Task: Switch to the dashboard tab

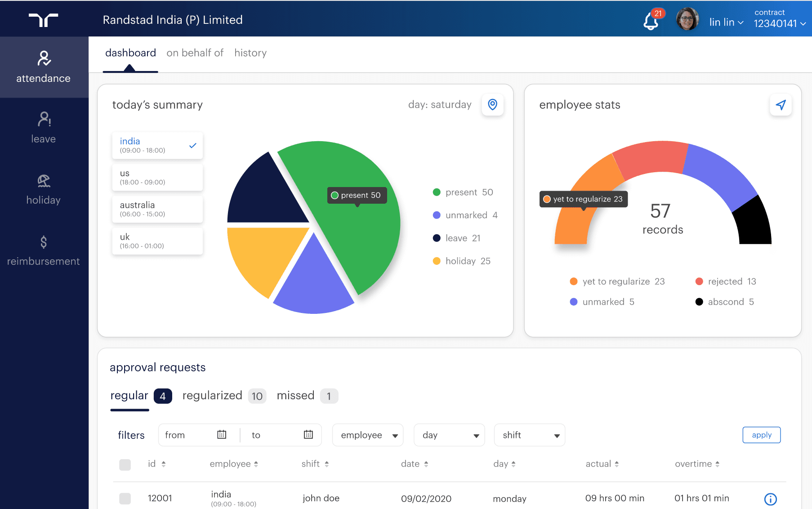Action: pyautogui.click(x=130, y=53)
